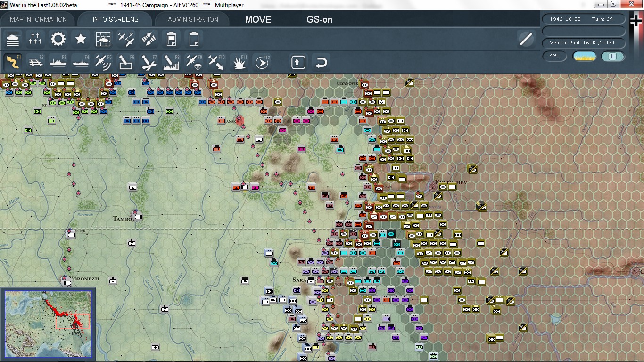Screen dimensions: 644x362
Task: Switch to rail transport mode F2
Action: 35,61
